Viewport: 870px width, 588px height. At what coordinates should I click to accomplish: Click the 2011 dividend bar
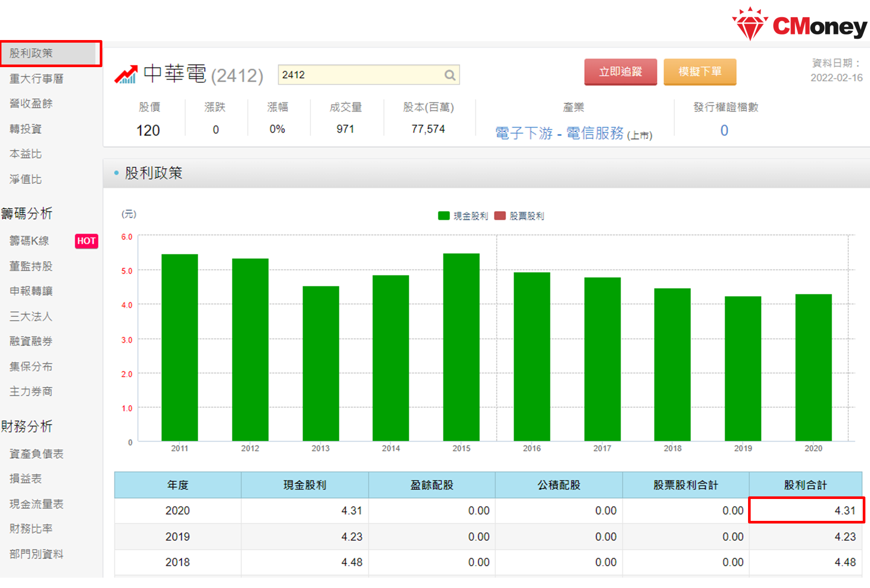tap(180, 347)
